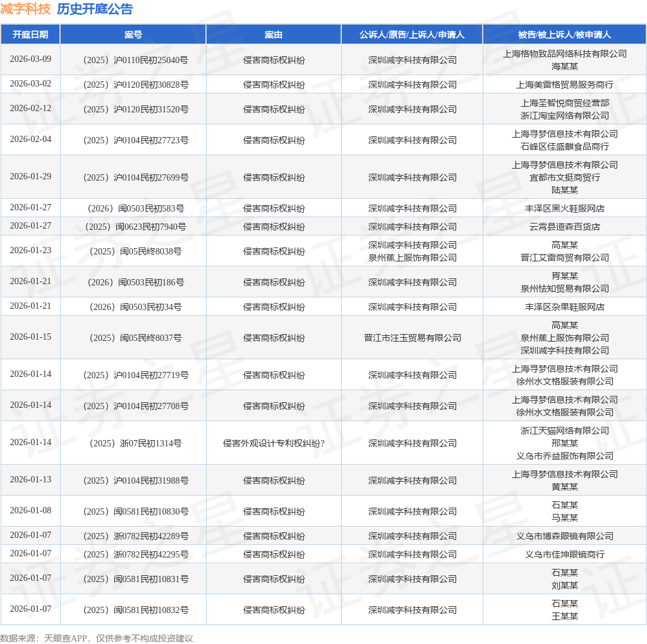The image size is (647, 644).
Task: Select case number (2025)闽0581民初10830号
Action: 136,511
